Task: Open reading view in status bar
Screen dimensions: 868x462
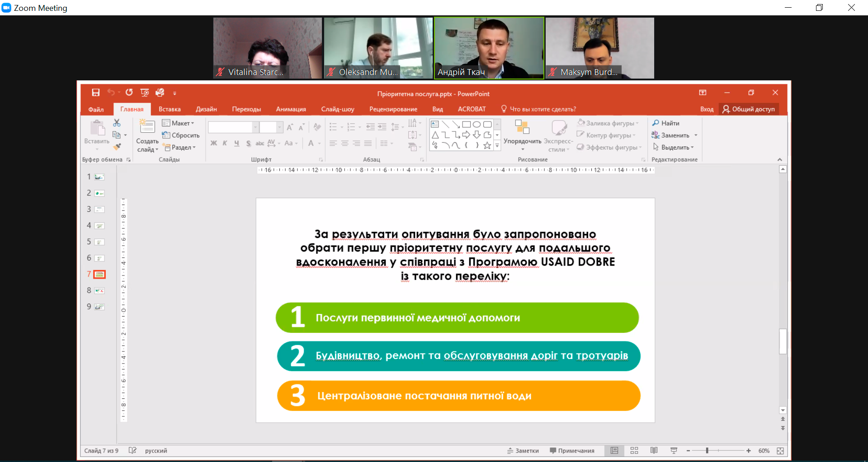Action: click(654, 451)
